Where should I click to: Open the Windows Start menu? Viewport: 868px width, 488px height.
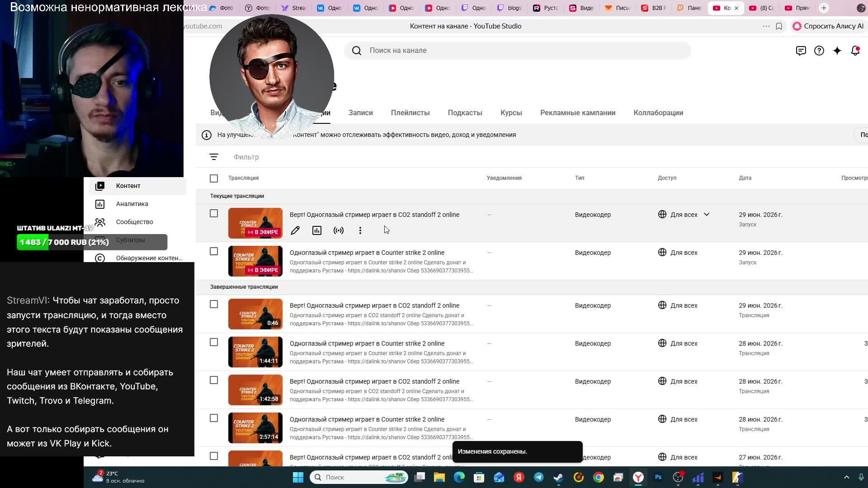point(298,477)
